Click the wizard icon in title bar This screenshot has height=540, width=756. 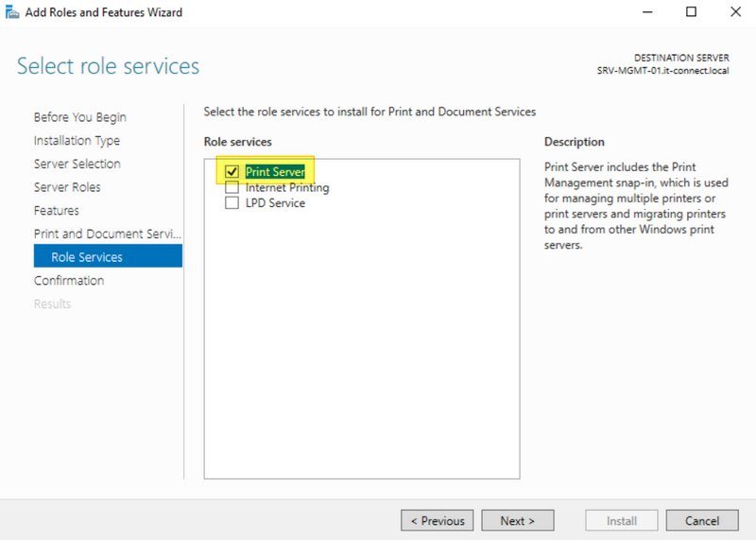pos(12,12)
